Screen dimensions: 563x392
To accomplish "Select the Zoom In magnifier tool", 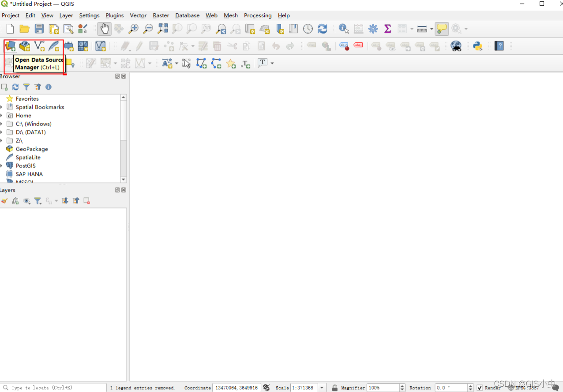I will click(133, 29).
